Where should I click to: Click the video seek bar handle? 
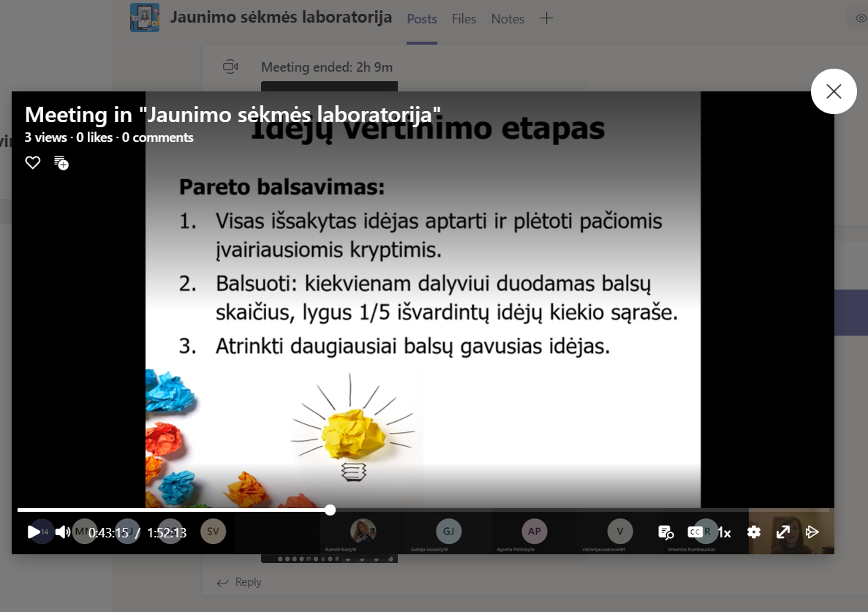(330, 510)
